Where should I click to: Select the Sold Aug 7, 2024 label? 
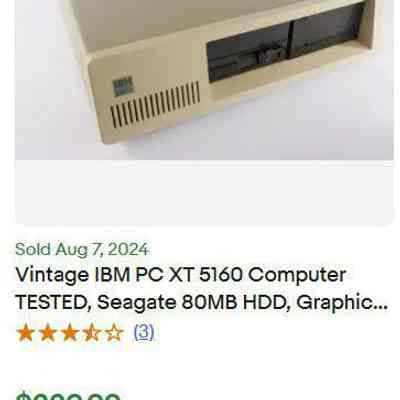[82, 249]
